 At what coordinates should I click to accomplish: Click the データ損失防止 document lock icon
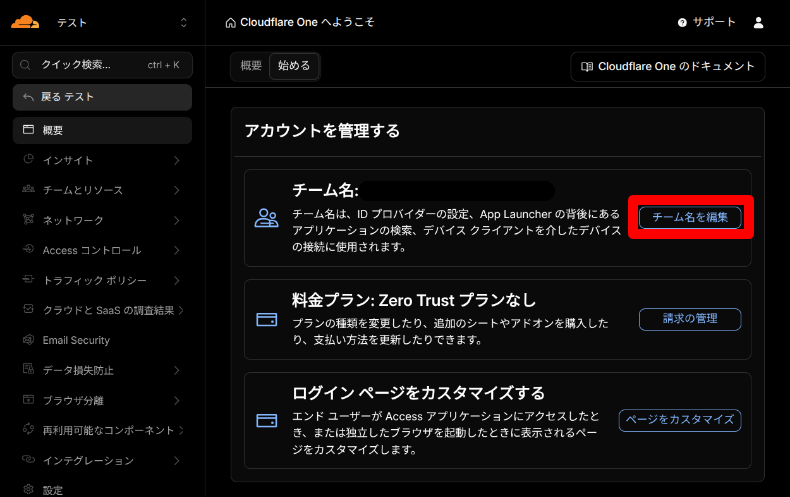click(x=29, y=369)
